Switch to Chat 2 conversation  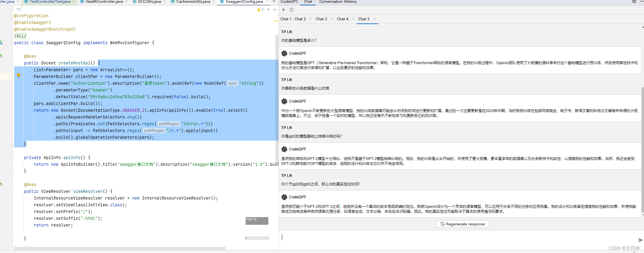point(300,19)
